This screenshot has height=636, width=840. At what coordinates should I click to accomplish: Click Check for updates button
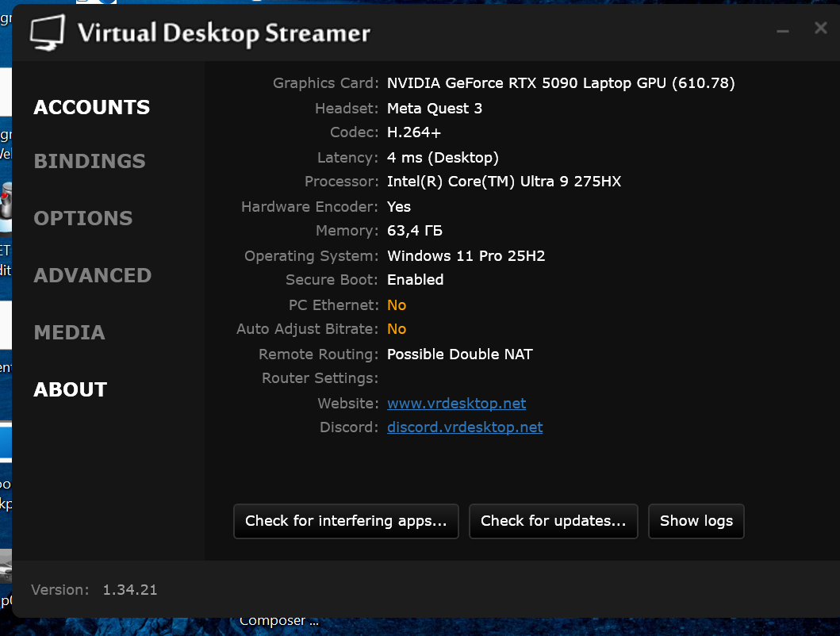pos(554,521)
